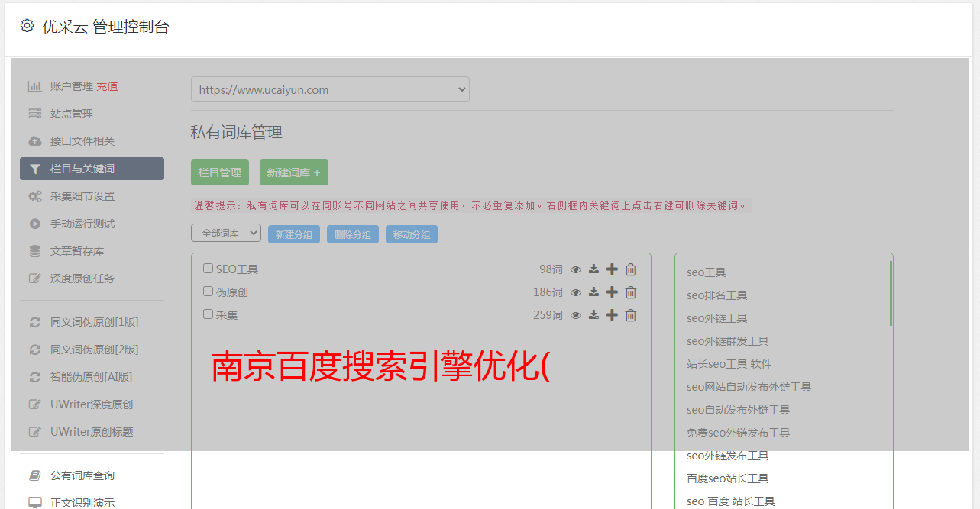Click the refresh icon for 同义词伪原创[2版]
This screenshot has height=509, width=980.
[x=34, y=350]
